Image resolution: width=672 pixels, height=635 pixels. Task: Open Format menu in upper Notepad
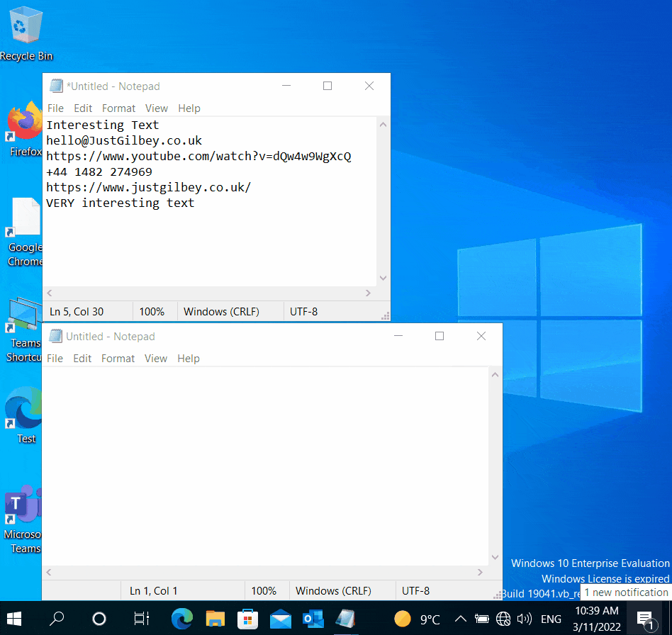click(x=118, y=108)
